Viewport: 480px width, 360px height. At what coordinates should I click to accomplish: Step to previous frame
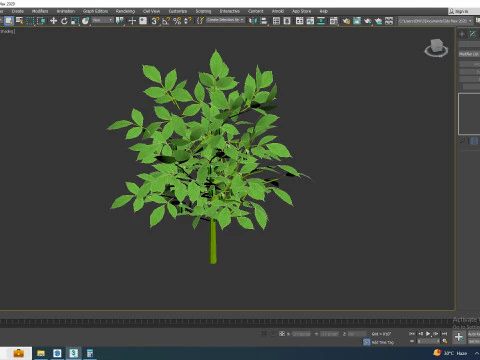tap(420, 333)
